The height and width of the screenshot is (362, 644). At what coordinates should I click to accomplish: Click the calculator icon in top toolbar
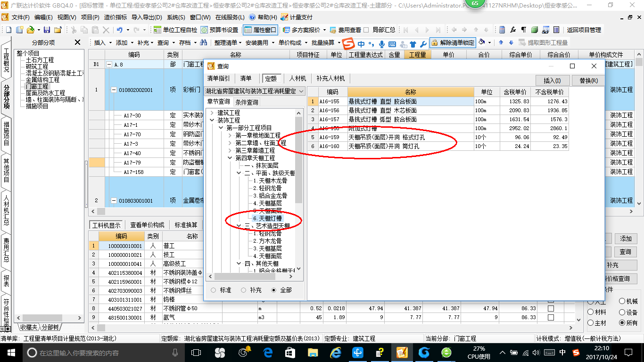503,30
